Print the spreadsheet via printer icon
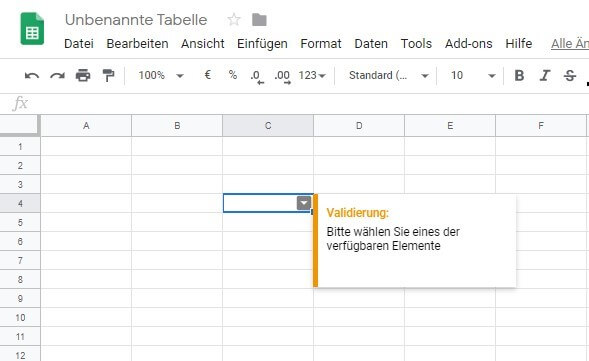 click(x=83, y=75)
